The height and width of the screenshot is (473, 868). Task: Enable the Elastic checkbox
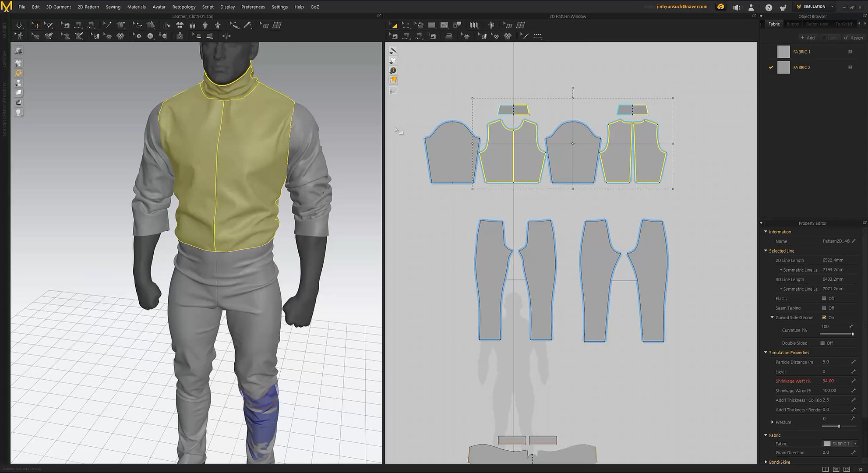click(824, 299)
